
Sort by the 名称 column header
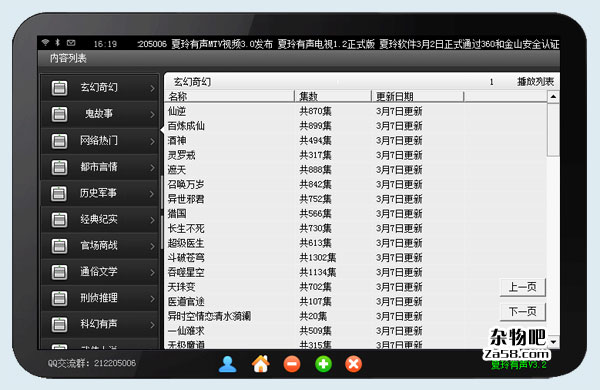tap(230, 96)
